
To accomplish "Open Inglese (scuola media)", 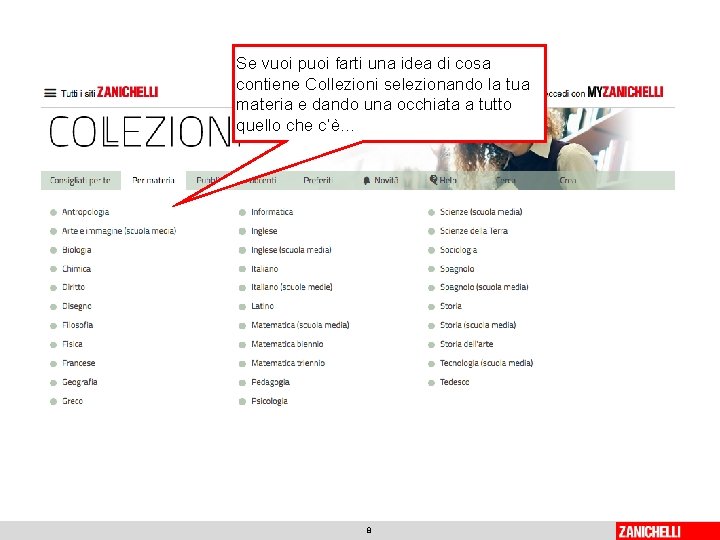I will click(291, 250).
